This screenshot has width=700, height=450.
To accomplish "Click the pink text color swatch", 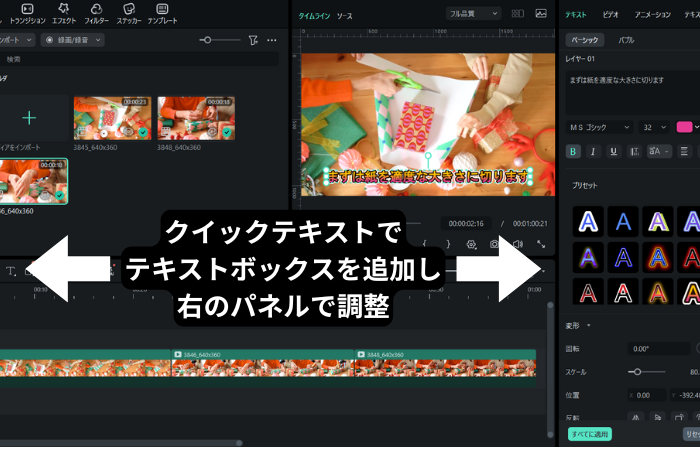I will tap(684, 128).
